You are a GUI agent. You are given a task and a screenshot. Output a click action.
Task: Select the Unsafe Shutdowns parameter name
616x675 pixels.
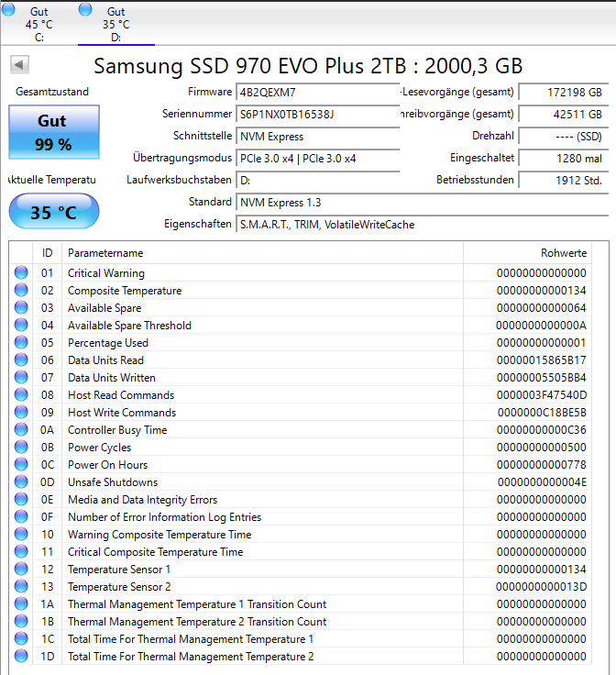113,482
